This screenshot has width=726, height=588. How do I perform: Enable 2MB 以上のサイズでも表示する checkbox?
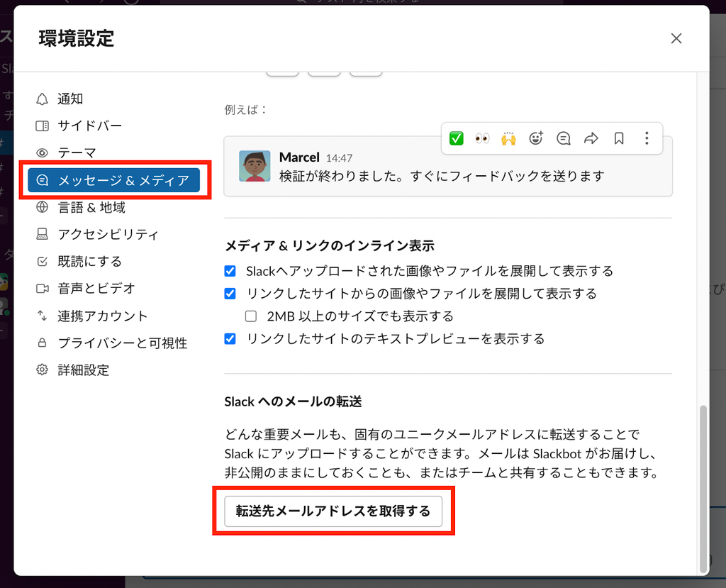point(251,316)
